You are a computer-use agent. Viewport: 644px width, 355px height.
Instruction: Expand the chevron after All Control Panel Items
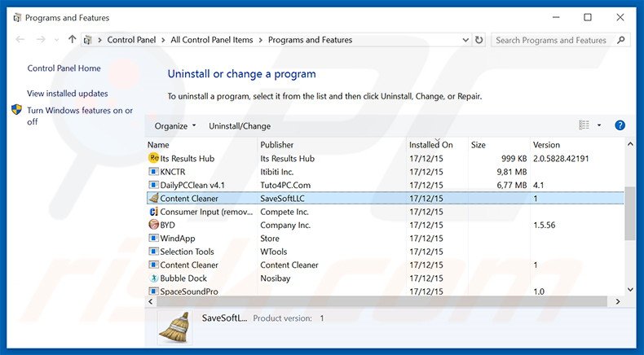tap(261, 40)
